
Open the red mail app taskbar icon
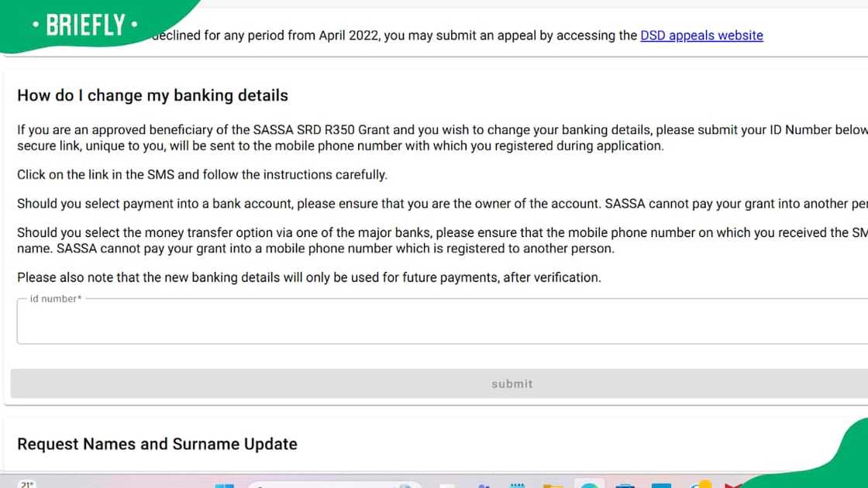pos(732,486)
